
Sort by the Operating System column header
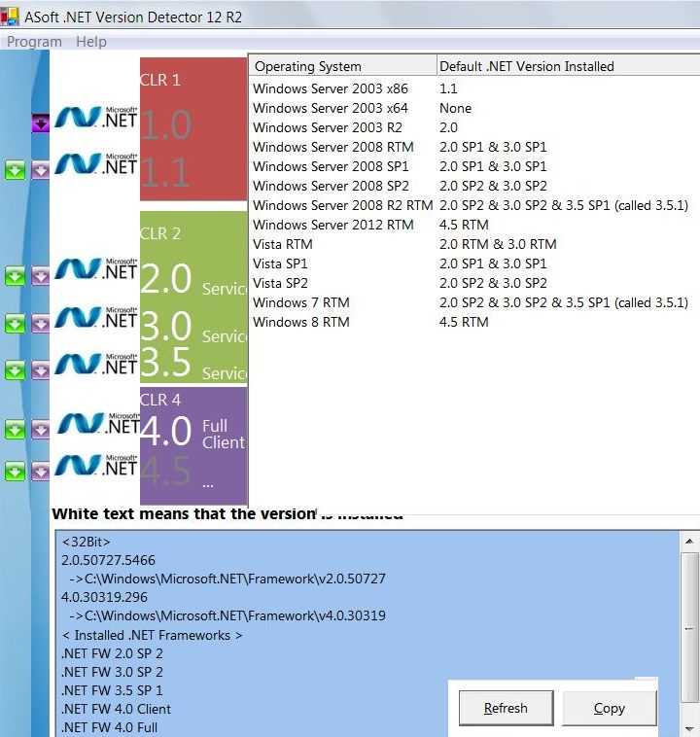click(x=343, y=66)
